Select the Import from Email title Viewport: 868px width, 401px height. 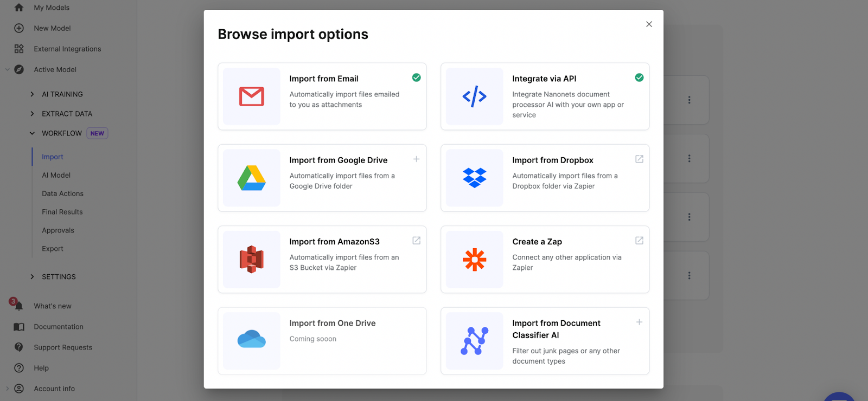pos(324,79)
